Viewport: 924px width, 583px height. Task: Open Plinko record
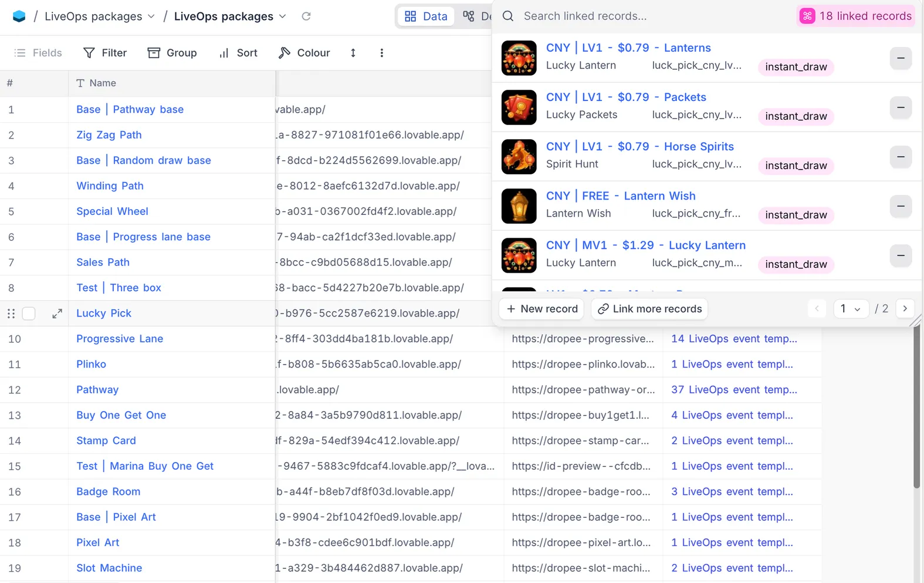(x=91, y=365)
